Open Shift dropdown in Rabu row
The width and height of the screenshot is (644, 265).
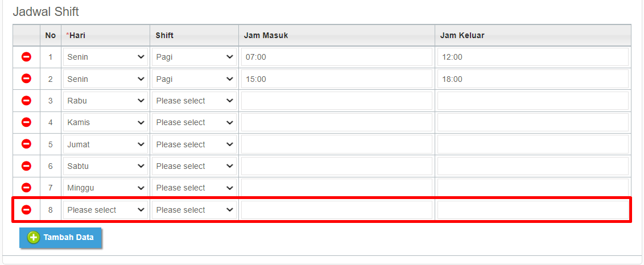[x=194, y=101]
